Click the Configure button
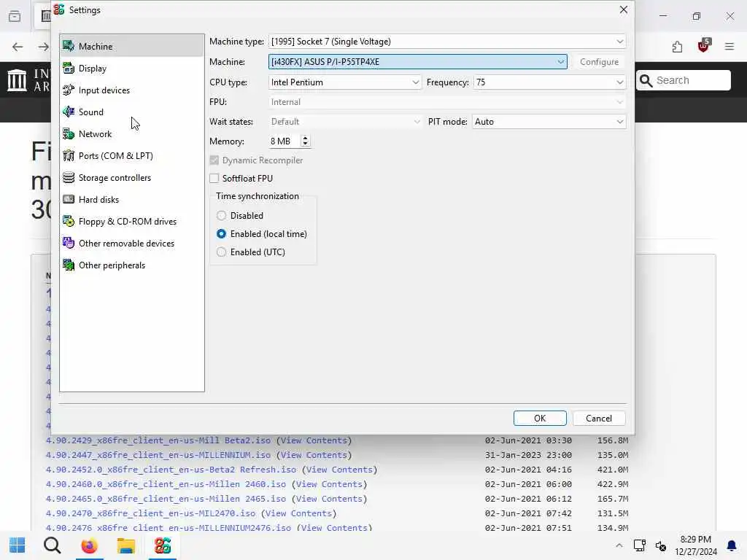 [x=599, y=62]
